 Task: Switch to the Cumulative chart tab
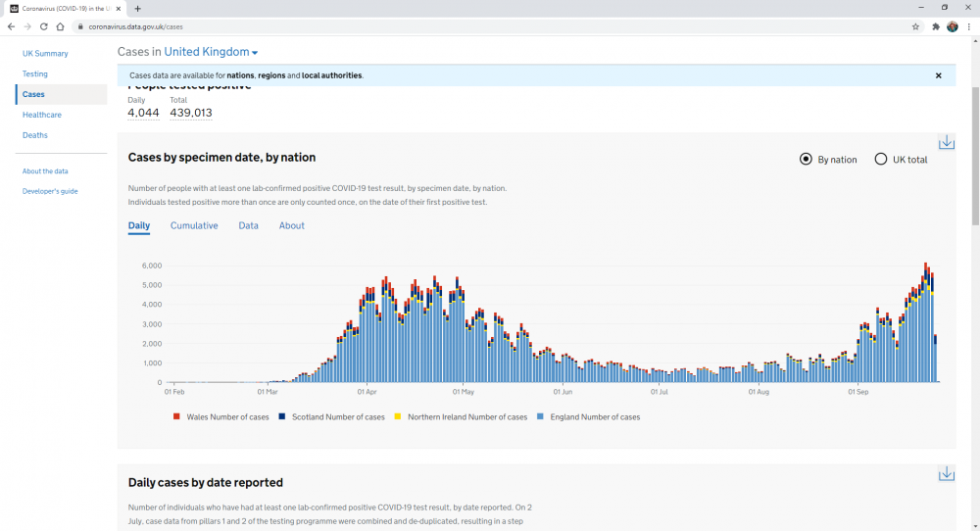click(x=194, y=225)
